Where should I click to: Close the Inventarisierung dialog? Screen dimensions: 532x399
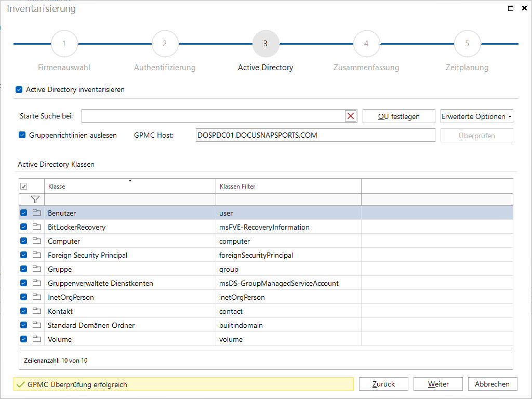524,8
